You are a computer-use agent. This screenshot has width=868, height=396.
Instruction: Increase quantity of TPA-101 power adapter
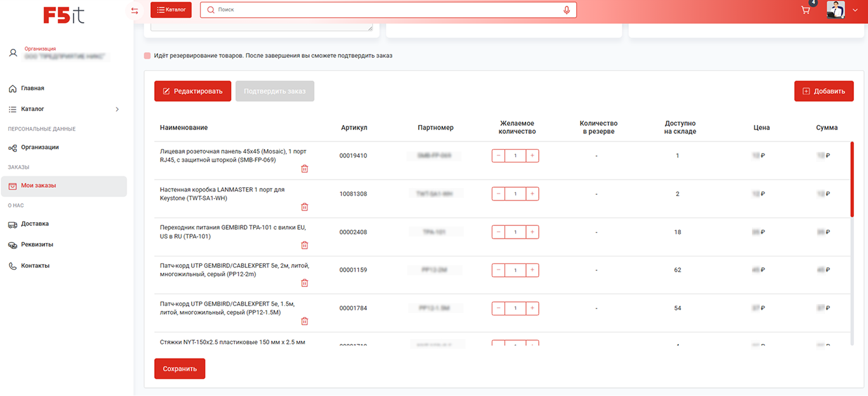click(532, 232)
